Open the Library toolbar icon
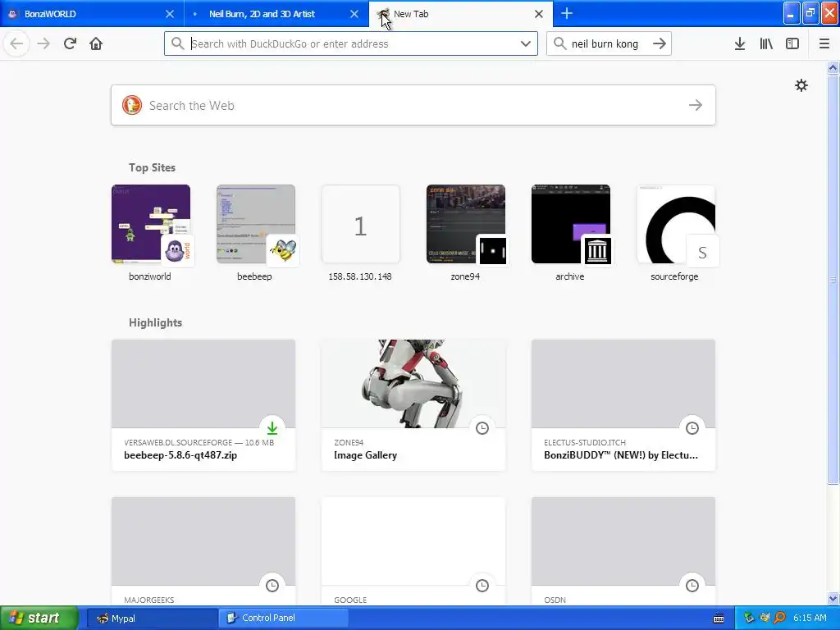 point(766,43)
